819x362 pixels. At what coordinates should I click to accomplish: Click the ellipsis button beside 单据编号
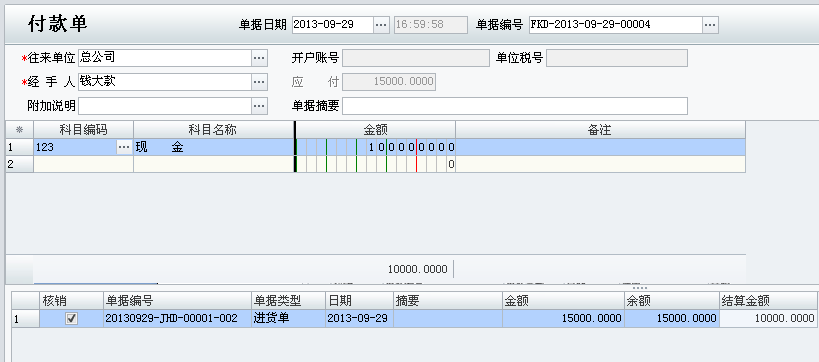pyautogui.click(x=710, y=25)
